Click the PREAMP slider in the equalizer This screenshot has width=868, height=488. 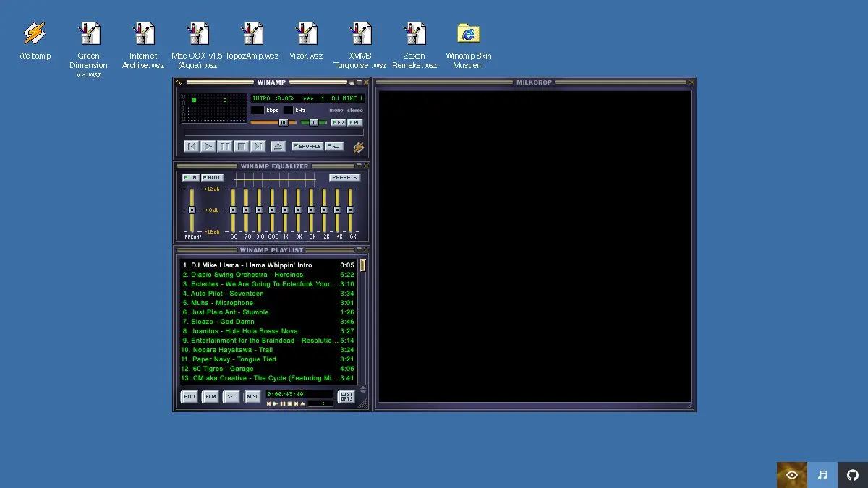pyautogui.click(x=192, y=210)
